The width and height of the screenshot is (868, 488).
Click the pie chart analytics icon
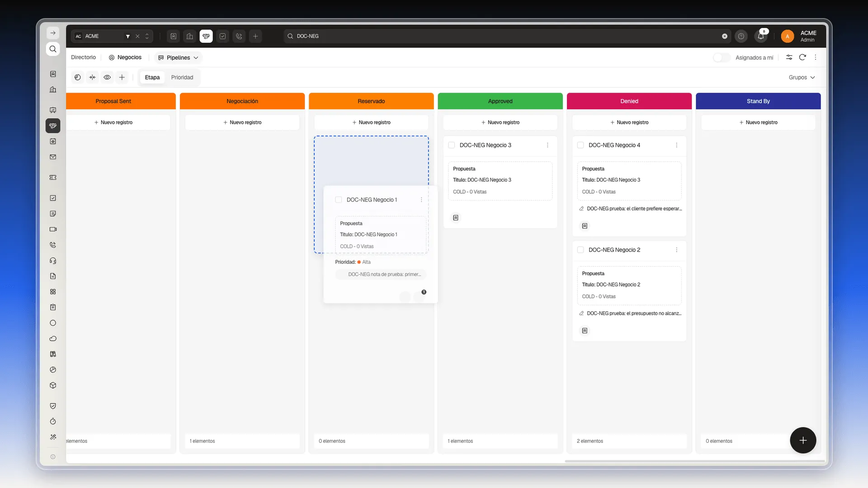[x=78, y=77]
